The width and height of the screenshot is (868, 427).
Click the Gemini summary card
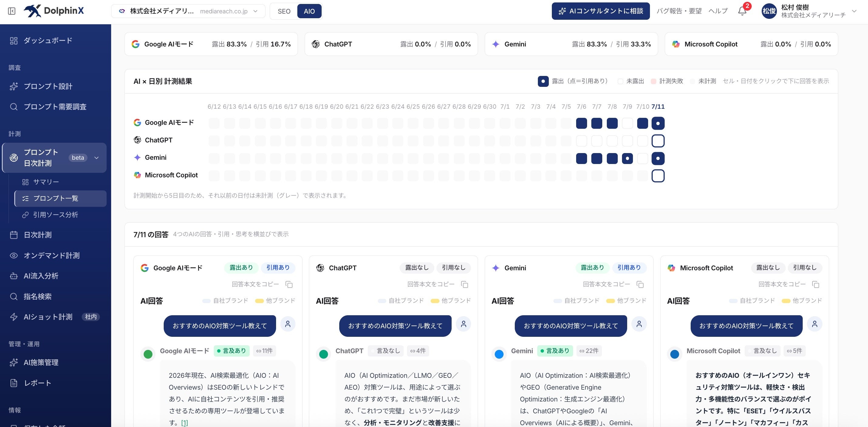pos(571,44)
